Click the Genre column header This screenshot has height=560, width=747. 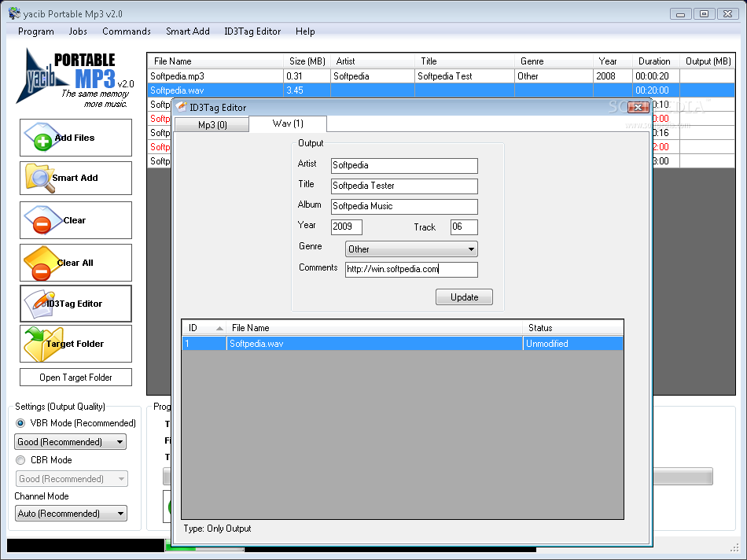(x=554, y=61)
